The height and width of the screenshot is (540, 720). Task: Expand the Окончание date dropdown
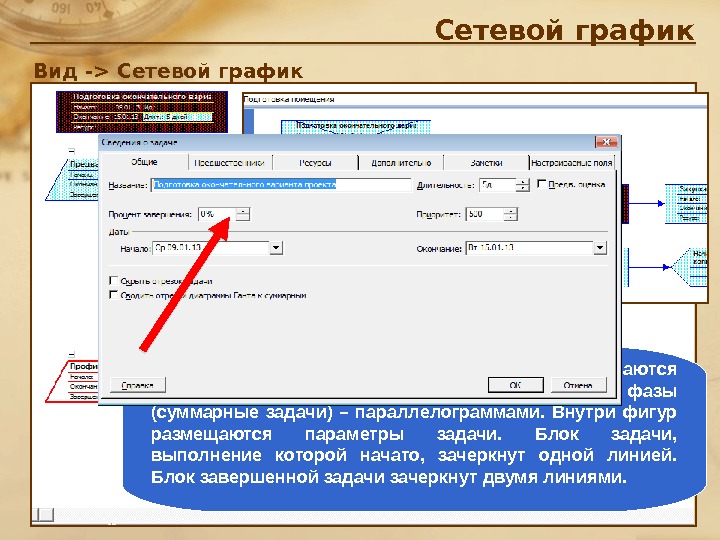pos(600,248)
